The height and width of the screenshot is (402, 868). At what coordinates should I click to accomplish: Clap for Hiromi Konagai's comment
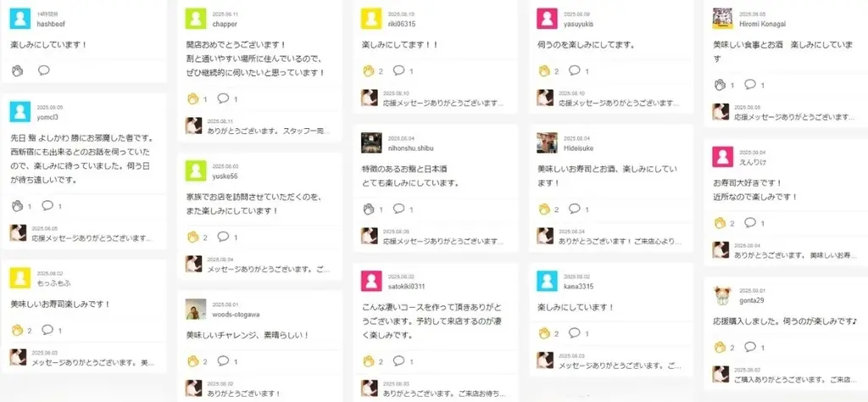[x=720, y=85]
